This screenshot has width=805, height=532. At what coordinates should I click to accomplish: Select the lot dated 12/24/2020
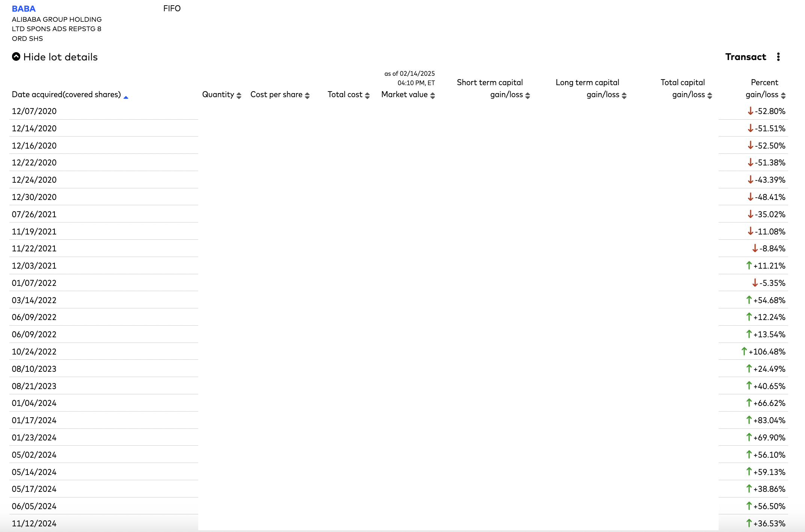tap(34, 180)
